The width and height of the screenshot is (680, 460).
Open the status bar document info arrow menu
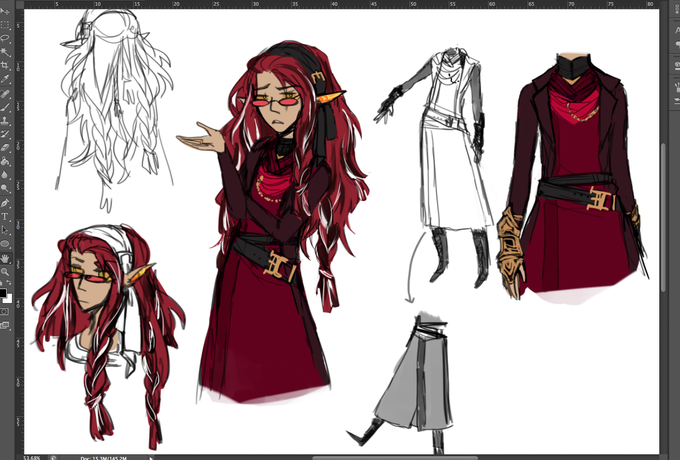click(x=151, y=457)
